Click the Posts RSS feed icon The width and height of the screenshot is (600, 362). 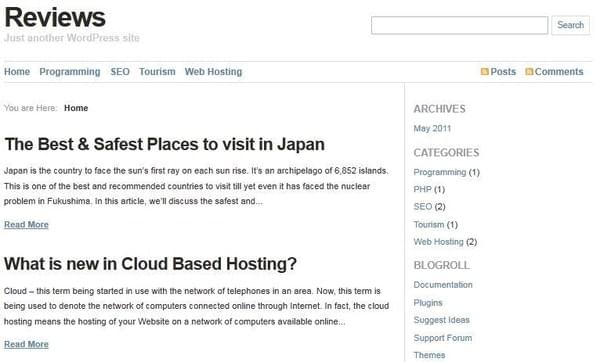(484, 72)
